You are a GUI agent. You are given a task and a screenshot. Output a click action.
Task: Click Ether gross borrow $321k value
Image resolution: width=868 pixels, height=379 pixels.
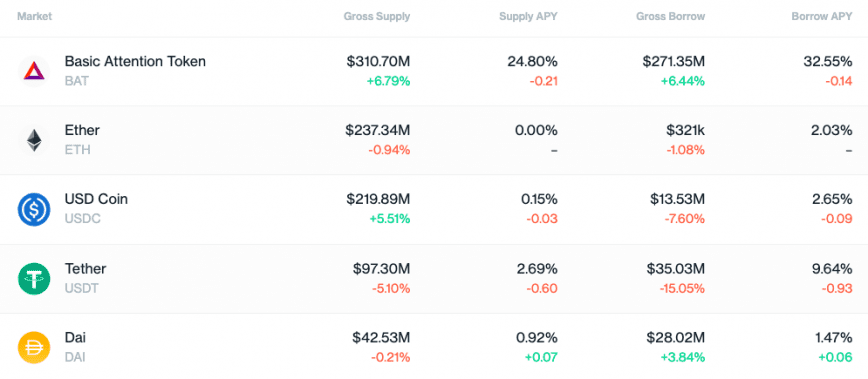pyautogui.click(x=685, y=131)
